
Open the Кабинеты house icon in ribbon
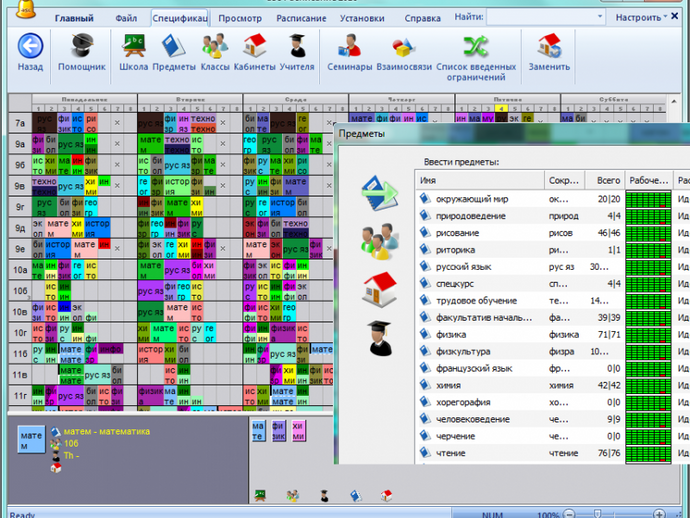point(255,46)
